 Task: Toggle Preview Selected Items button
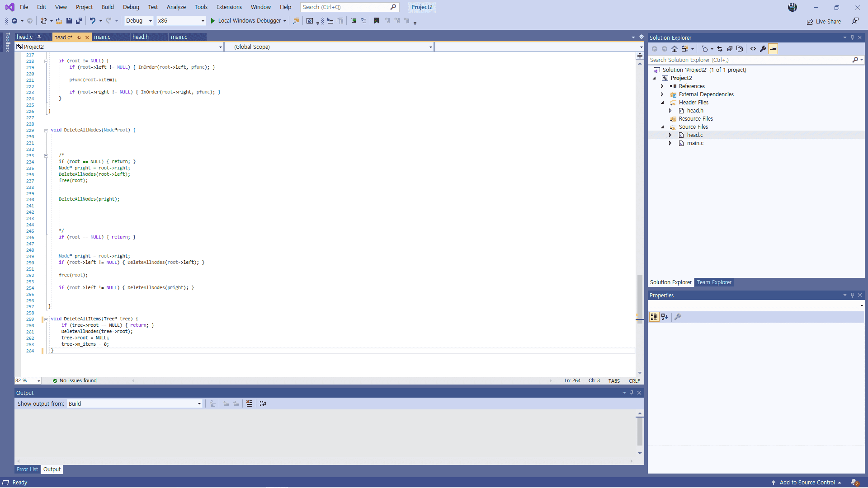[x=773, y=49]
